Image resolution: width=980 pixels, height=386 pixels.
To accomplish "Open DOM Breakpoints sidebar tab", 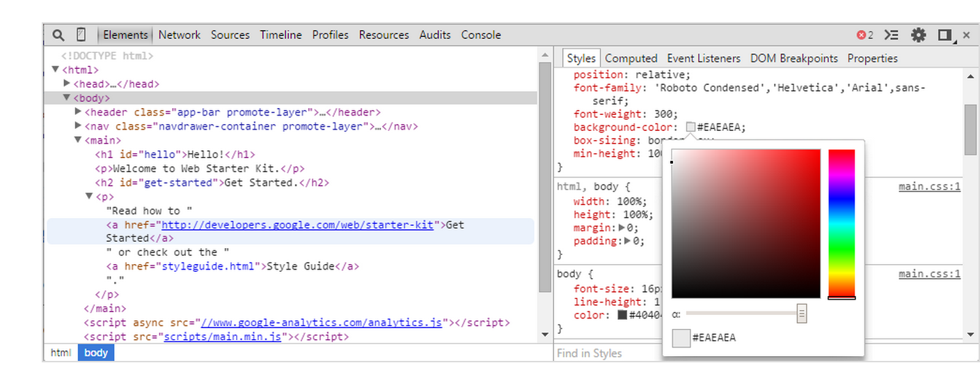I will [794, 59].
